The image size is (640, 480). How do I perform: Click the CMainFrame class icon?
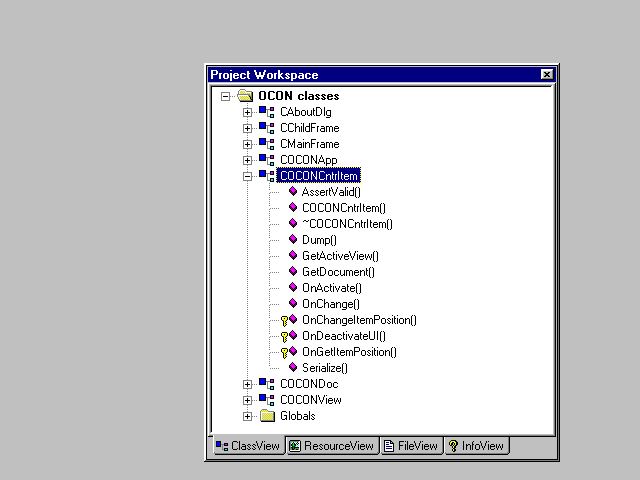click(265, 144)
